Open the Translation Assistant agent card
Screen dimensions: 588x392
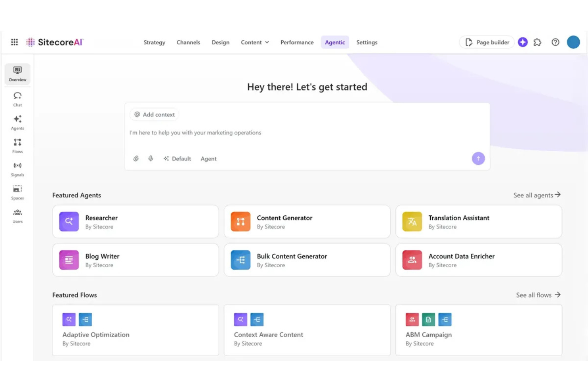pos(479,222)
